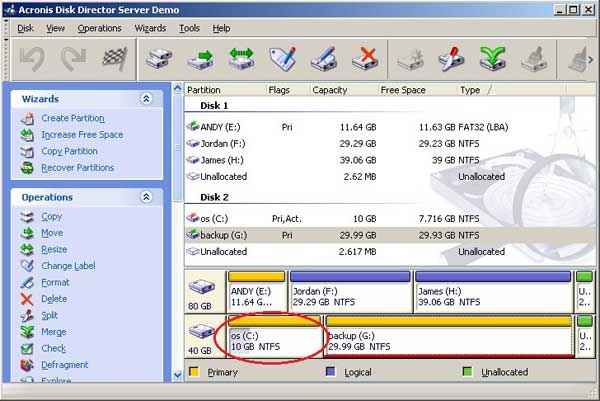Select the Jordan (F:) block in disk map
Screen dimensions: 600x401
[350, 296]
